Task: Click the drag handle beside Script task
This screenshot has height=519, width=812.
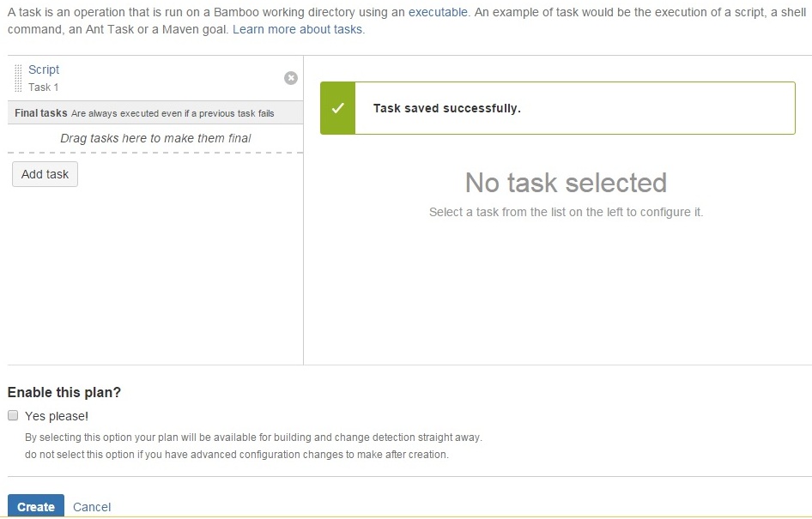Action: [x=18, y=78]
